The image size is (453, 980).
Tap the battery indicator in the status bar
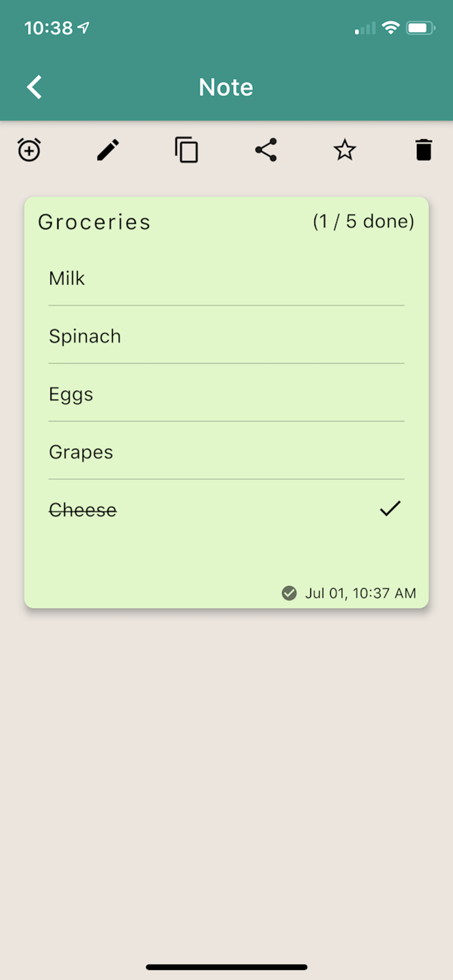pyautogui.click(x=420, y=28)
